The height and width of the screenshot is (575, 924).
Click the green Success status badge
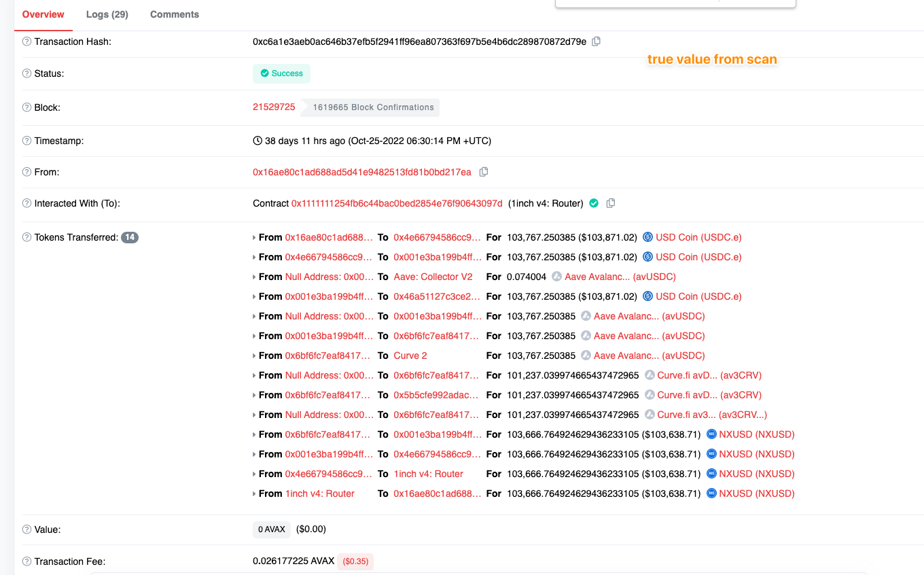[x=281, y=73]
